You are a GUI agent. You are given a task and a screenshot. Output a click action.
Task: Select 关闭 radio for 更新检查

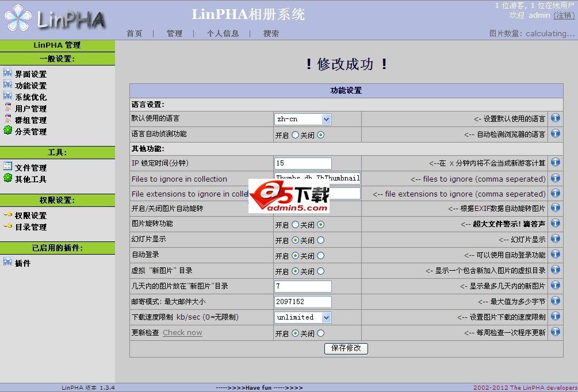coord(321,333)
